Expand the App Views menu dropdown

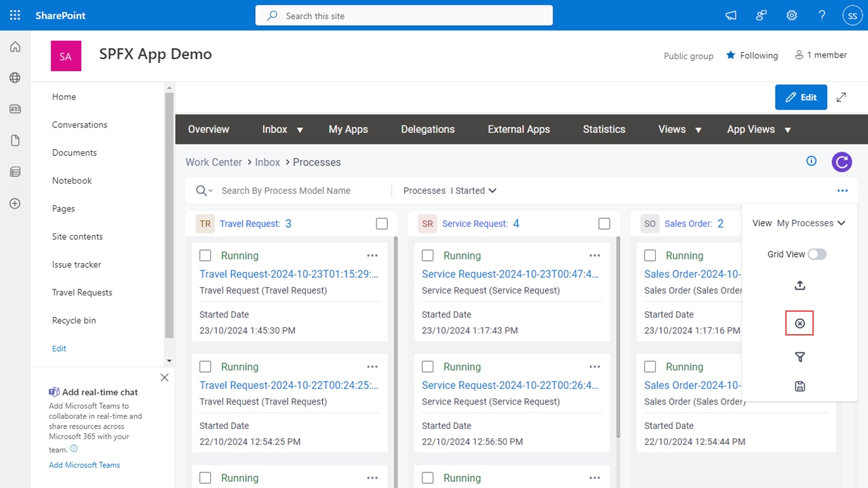point(787,129)
